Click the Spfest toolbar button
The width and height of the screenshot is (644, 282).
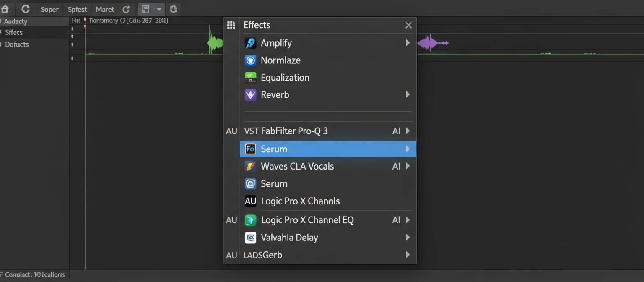[x=77, y=9]
